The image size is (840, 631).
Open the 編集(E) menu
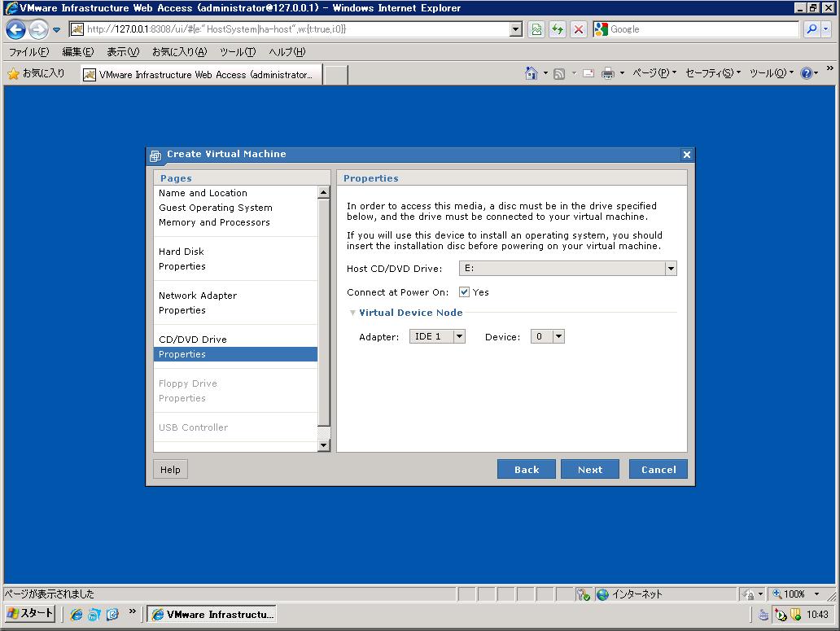(x=77, y=52)
